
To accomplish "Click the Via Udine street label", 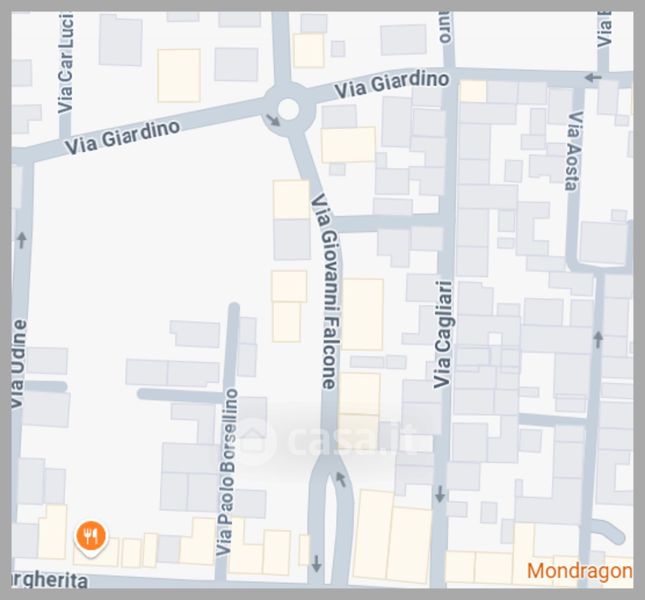I will click(x=18, y=364).
